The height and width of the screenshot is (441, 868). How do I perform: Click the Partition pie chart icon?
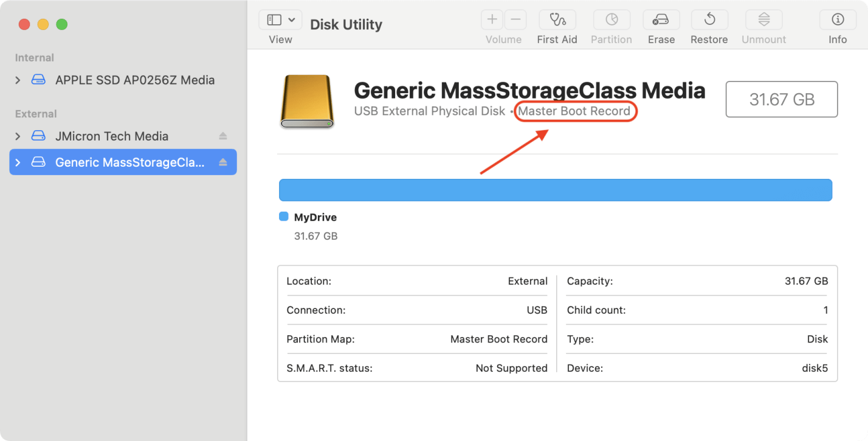[611, 20]
